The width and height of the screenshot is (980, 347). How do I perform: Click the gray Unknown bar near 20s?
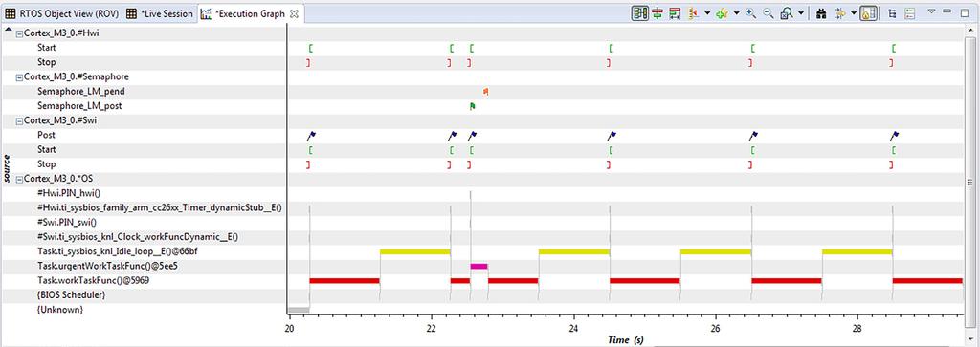click(x=299, y=310)
